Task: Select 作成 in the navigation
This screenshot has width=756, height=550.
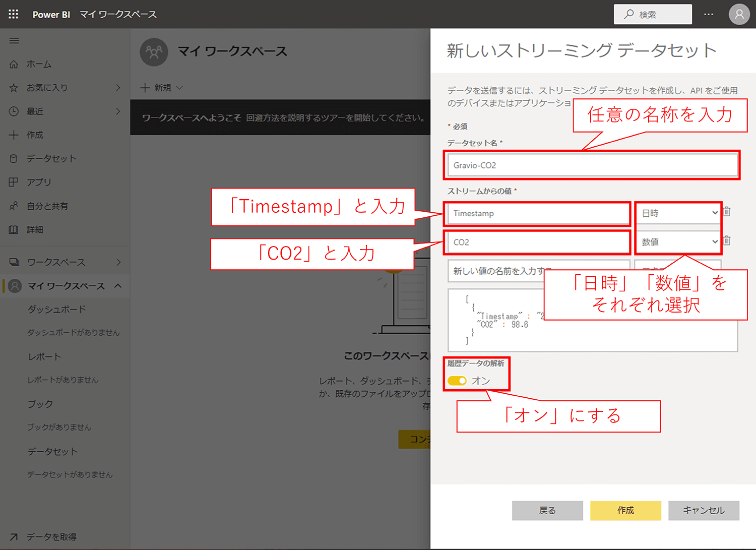Action: [x=35, y=135]
